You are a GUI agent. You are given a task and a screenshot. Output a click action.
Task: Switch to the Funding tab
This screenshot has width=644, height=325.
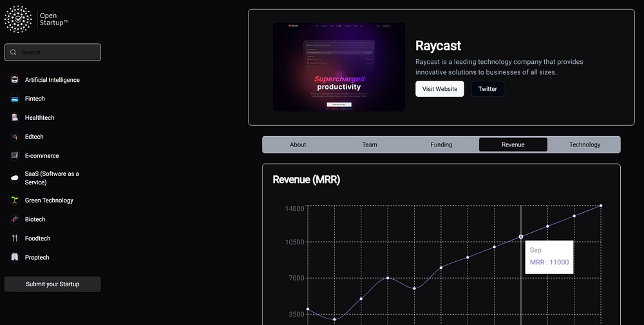441,144
